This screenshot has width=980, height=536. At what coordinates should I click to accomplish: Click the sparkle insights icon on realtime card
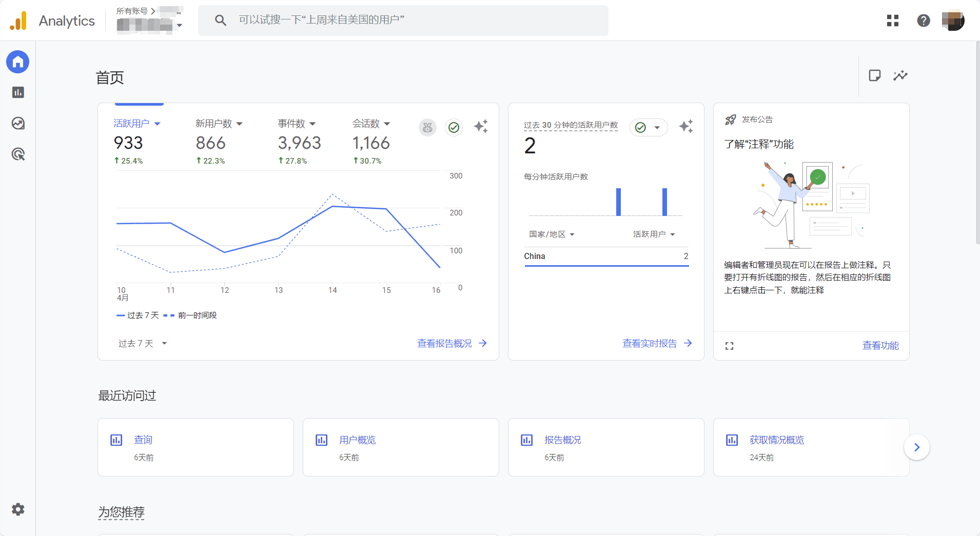[686, 127]
